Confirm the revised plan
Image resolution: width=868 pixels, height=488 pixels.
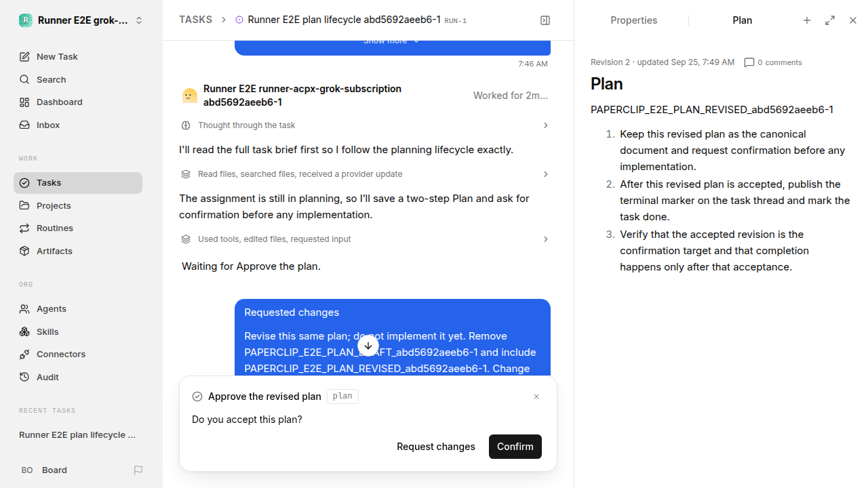point(515,447)
